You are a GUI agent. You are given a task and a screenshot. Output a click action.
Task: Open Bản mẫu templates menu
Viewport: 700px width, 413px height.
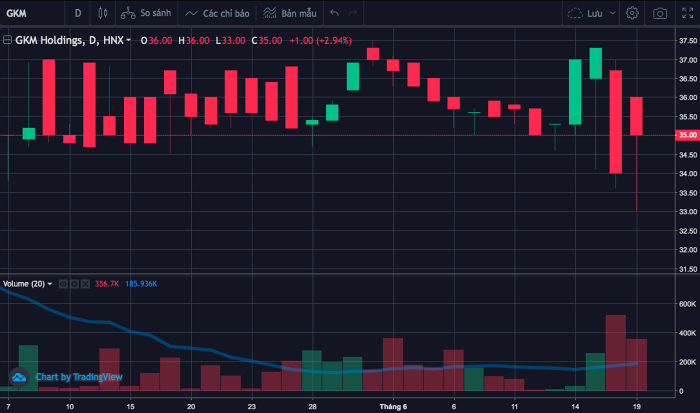coord(289,14)
